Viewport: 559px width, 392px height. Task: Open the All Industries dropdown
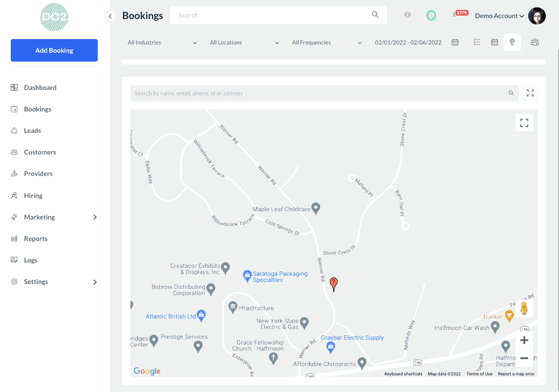(x=162, y=43)
